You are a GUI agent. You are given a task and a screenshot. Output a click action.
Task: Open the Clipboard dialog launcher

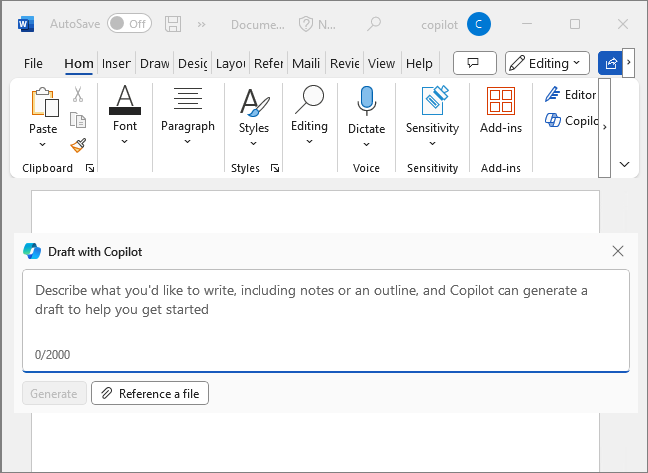90,168
